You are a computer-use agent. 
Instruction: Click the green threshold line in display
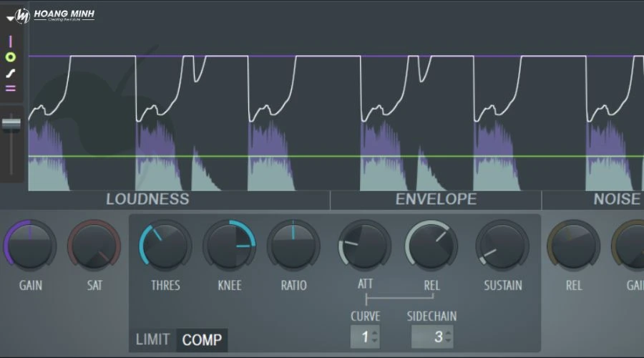(336, 156)
